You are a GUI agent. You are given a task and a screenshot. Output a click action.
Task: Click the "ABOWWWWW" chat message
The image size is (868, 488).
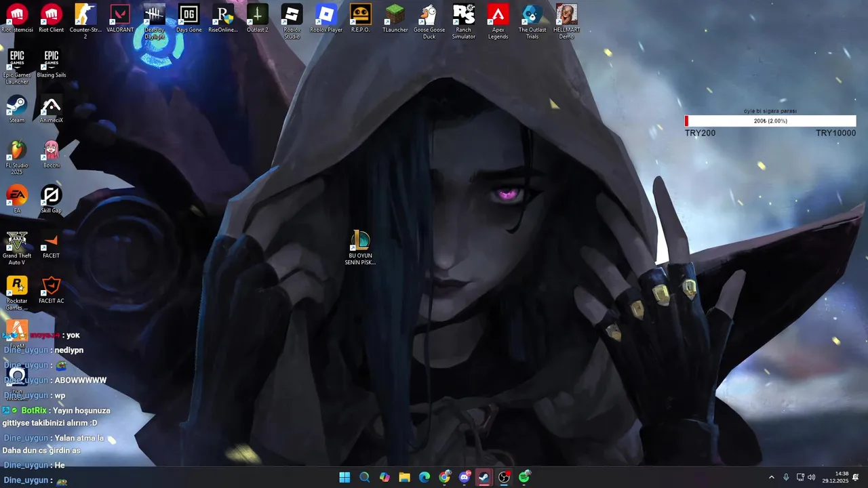pos(81,380)
